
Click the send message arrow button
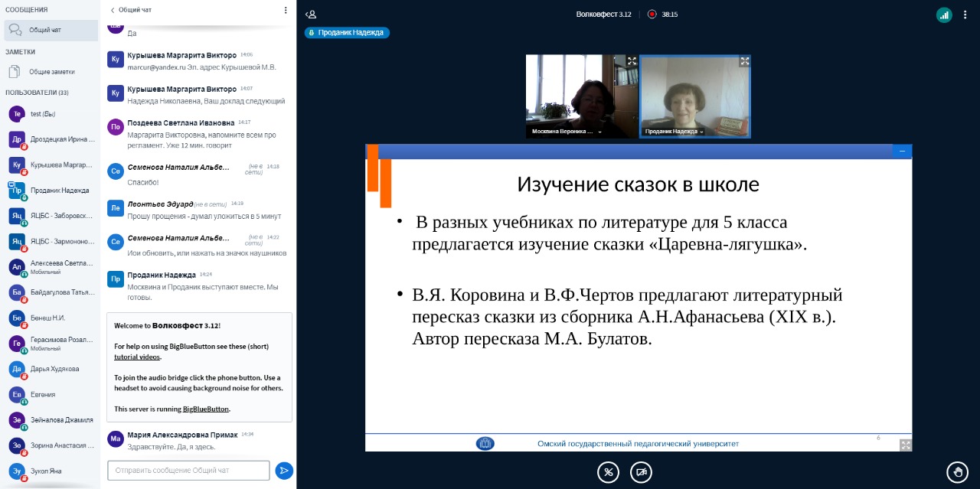(x=284, y=471)
